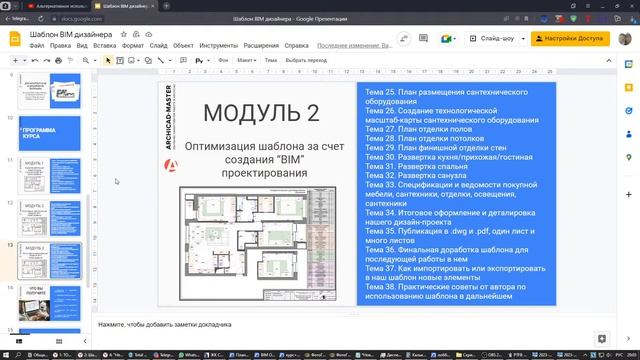This screenshot has width=640, height=360.
Task: Click the Тема theme button
Action: [271, 60]
